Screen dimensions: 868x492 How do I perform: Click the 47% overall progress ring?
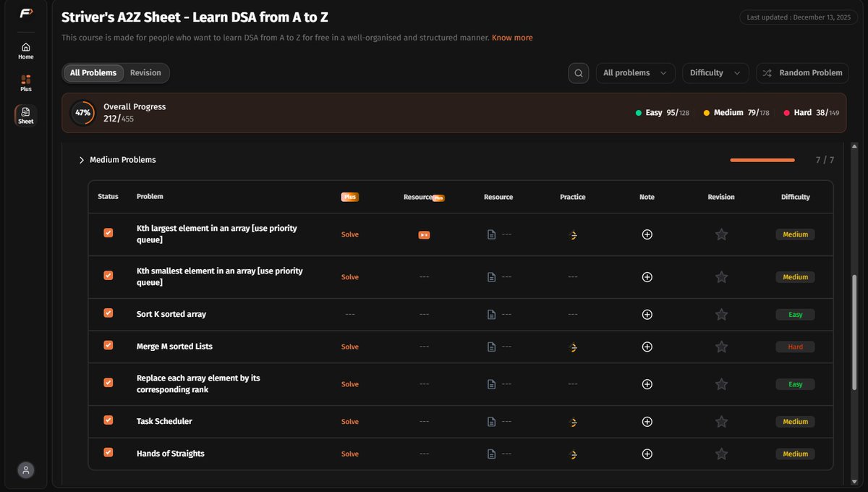[82, 113]
